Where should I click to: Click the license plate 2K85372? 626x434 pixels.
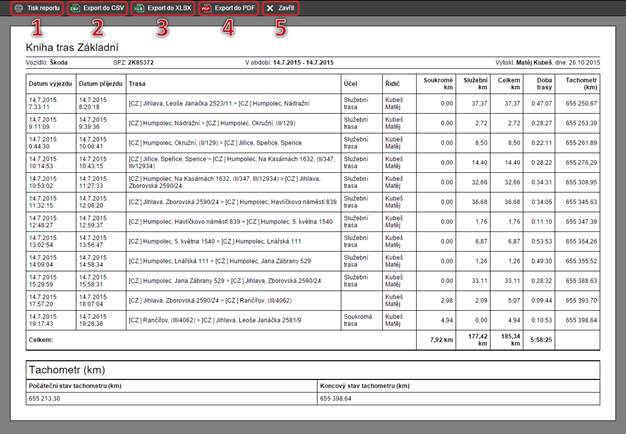click(x=141, y=63)
